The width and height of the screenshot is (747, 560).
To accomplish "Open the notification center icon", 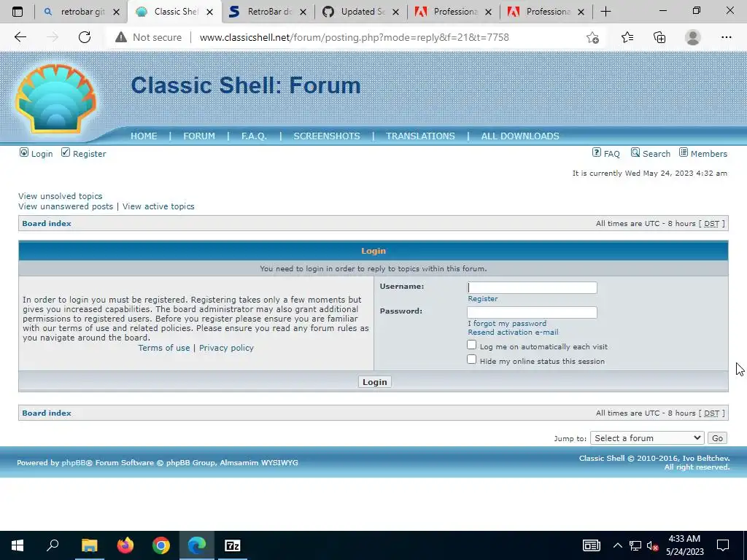I will pyautogui.click(x=723, y=545).
